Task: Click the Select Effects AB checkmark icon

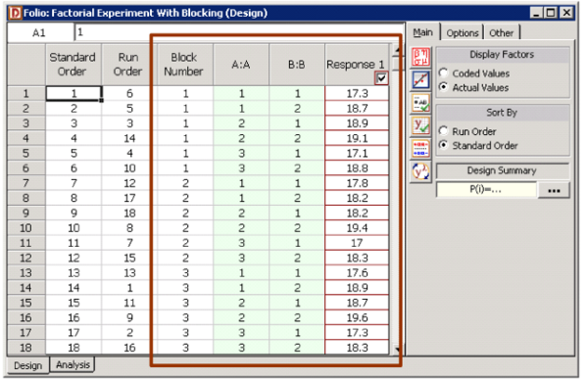Action: (x=420, y=104)
